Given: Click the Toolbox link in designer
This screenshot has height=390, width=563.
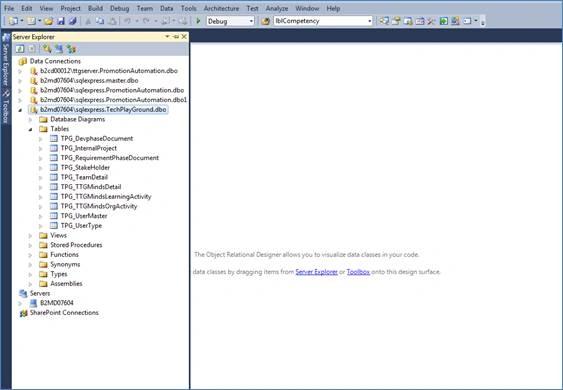Looking at the screenshot, I should pyautogui.click(x=358, y=272).
